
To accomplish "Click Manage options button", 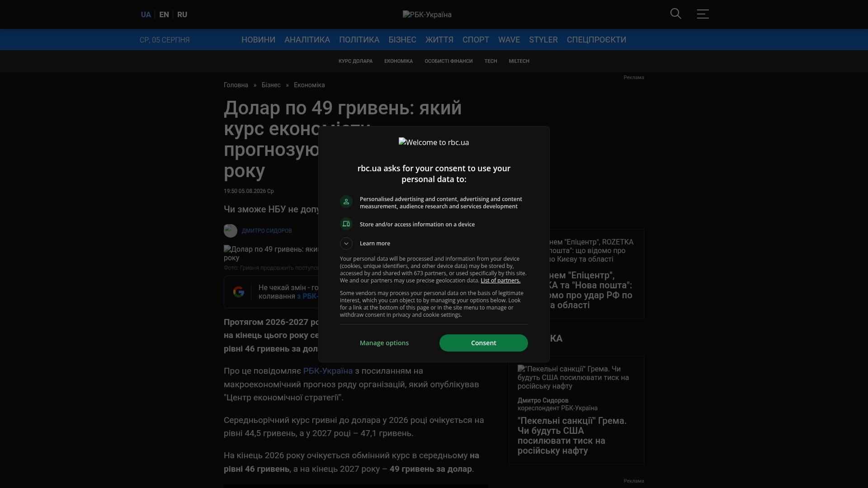I will (x=384, y=343).
